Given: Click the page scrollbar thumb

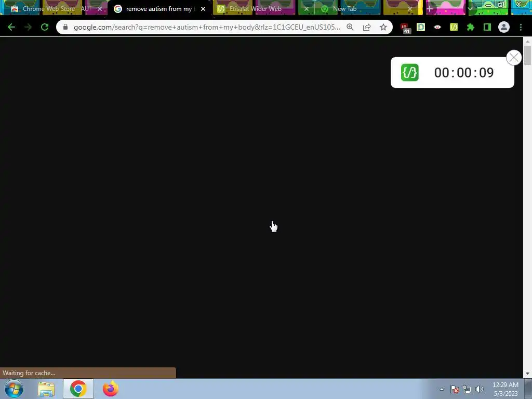Looking at the screenshot, I should click(527, 55).
